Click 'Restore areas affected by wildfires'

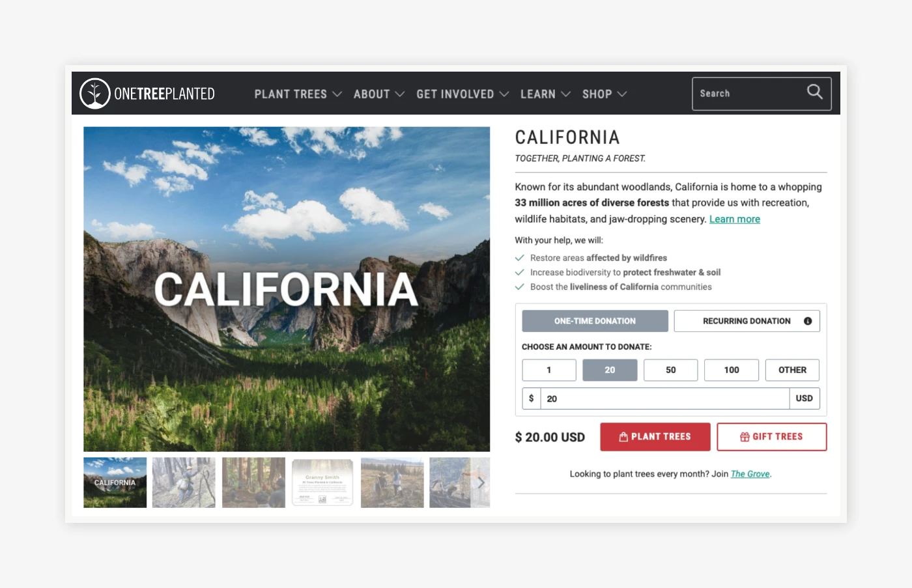pyautogui.click(x=599, y=258)
